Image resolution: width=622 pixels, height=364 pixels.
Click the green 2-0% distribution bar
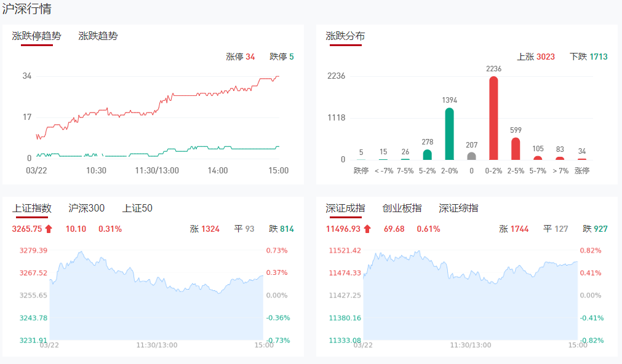[x=449, y=134]
